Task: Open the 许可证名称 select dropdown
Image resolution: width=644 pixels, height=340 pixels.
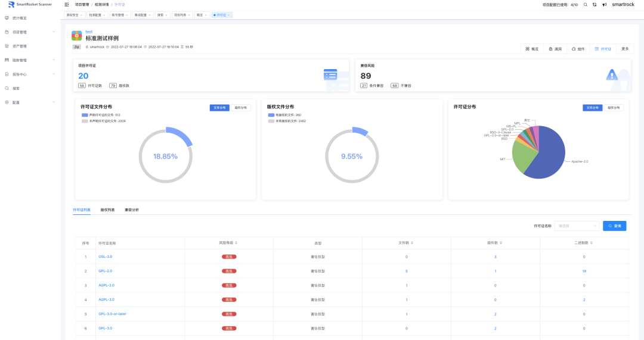Action: (577, 226)
